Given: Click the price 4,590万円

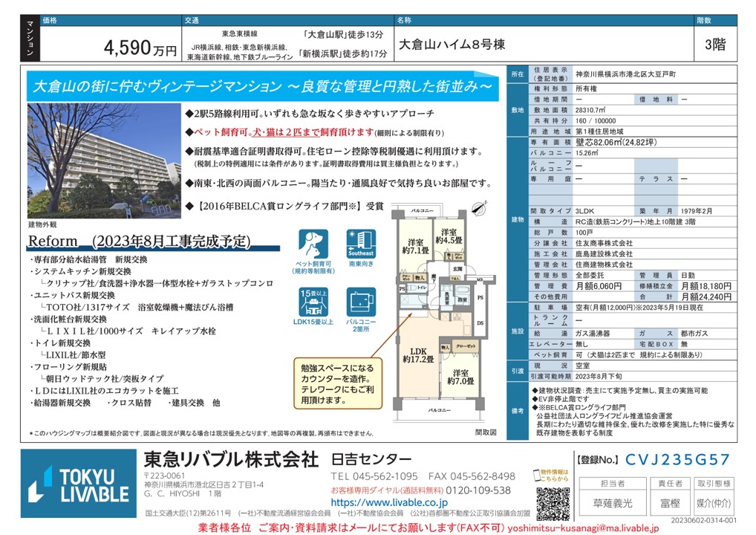Looking at the screenshot, I should [x=140, y=49].
